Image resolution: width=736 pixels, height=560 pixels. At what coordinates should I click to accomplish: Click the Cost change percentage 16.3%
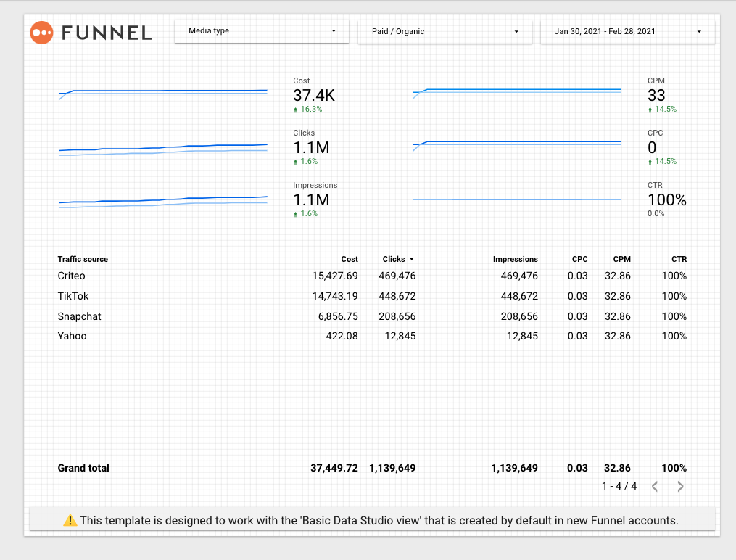311,109
